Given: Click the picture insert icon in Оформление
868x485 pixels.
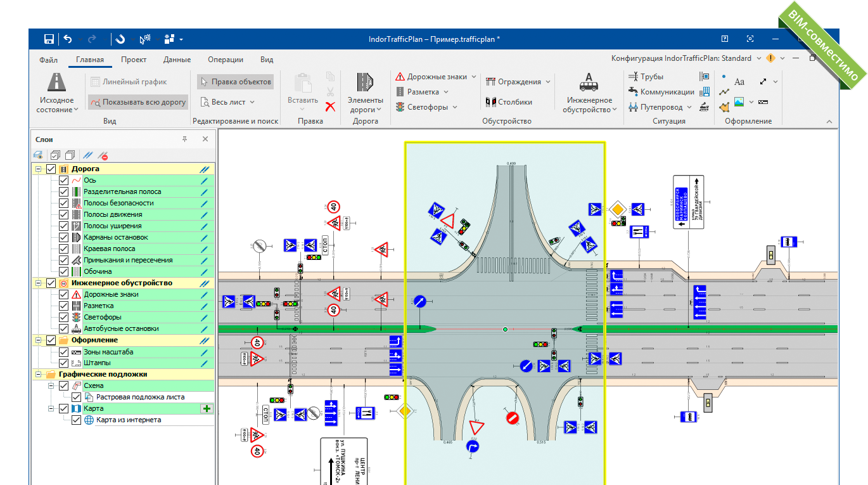Looking at the screenshot, I should coord(739,101).
